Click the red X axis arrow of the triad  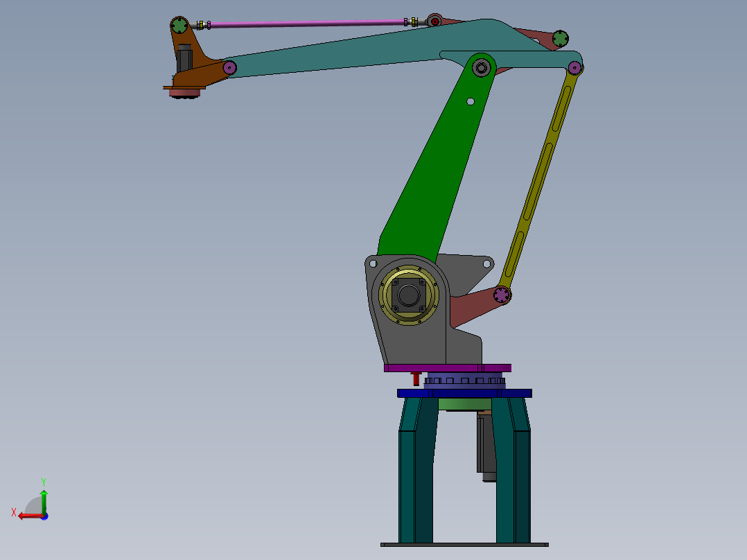coord(30,516)
